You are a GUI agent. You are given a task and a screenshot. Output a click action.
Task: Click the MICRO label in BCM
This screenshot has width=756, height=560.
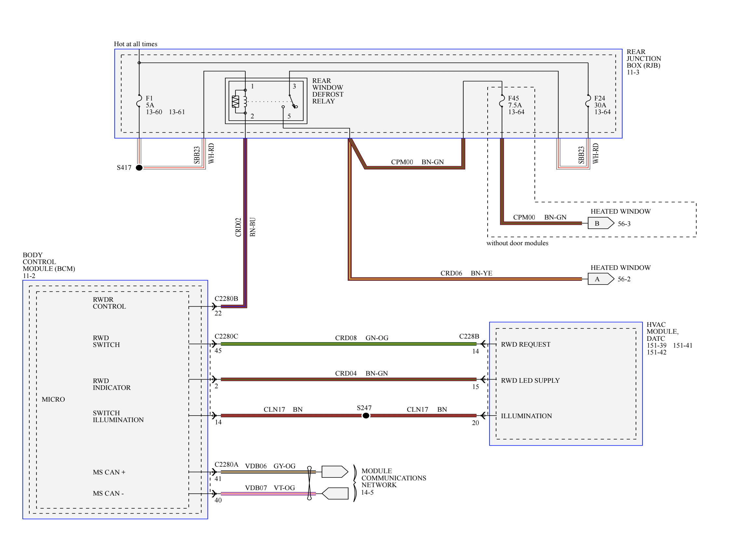53,399
